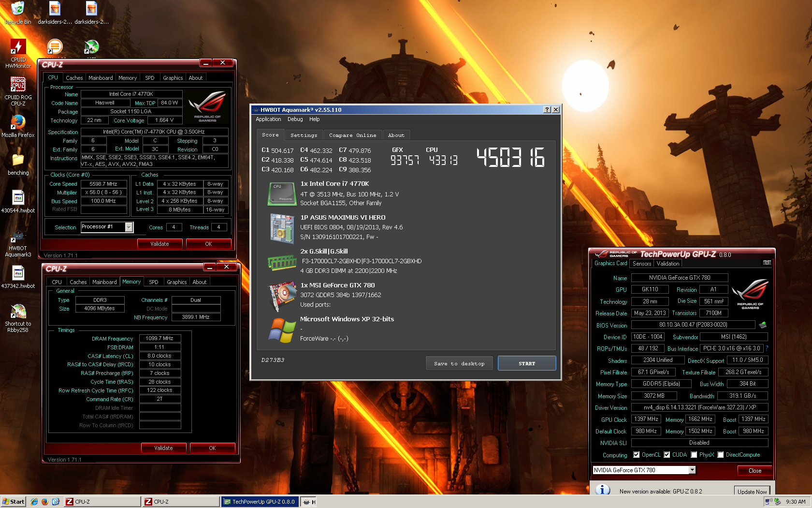Switch to Compare Online tab in Aquamark
The image size is (812, 508).
tap(352, 135)
